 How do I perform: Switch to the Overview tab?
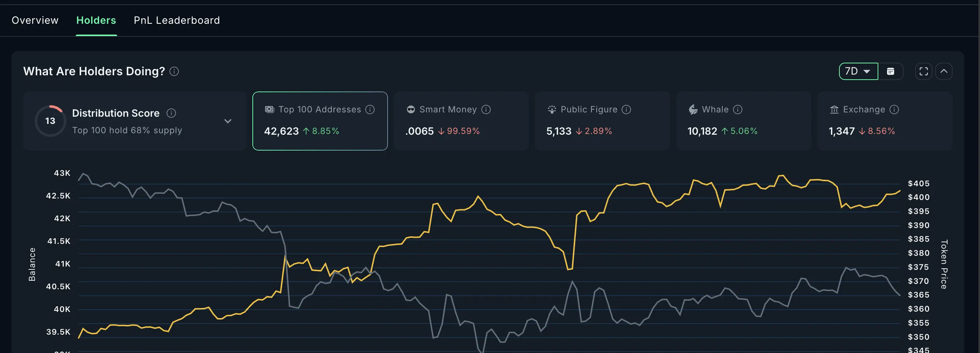[35, 20]
